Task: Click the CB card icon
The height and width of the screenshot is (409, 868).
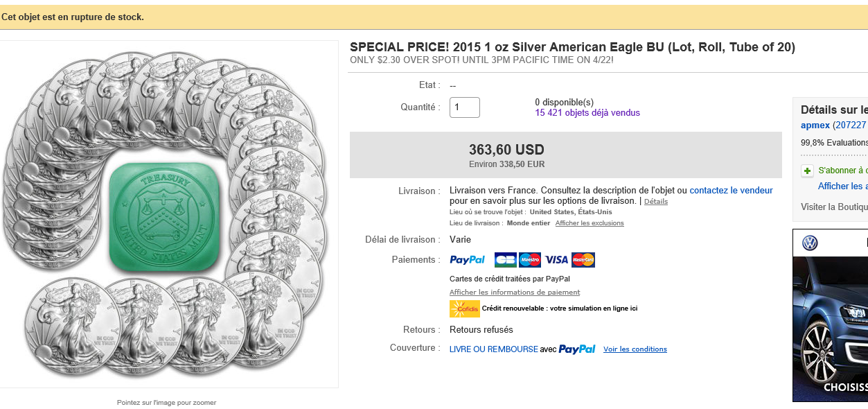Action: [x=505, y=260]
